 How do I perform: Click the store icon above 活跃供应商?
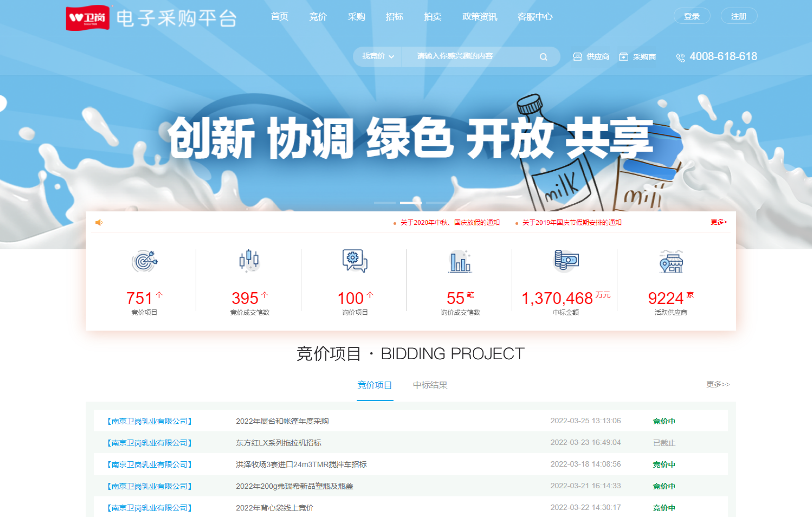671,262
